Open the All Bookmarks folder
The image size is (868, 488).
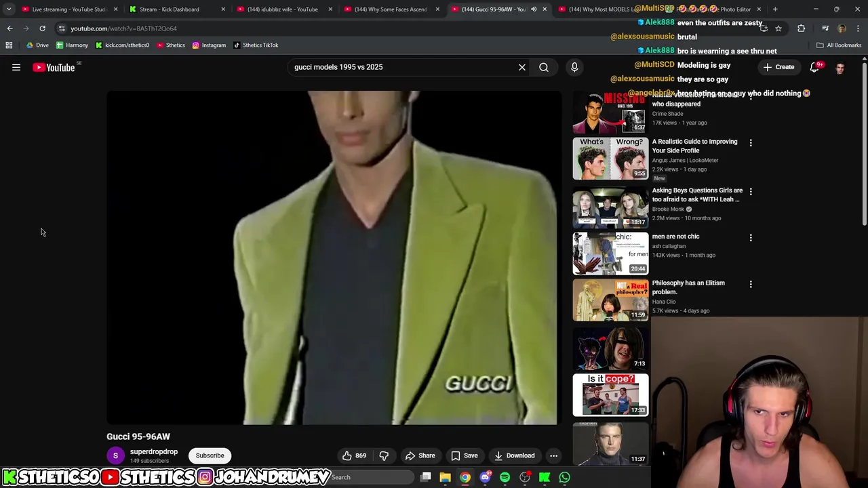[x=839, y=45]
